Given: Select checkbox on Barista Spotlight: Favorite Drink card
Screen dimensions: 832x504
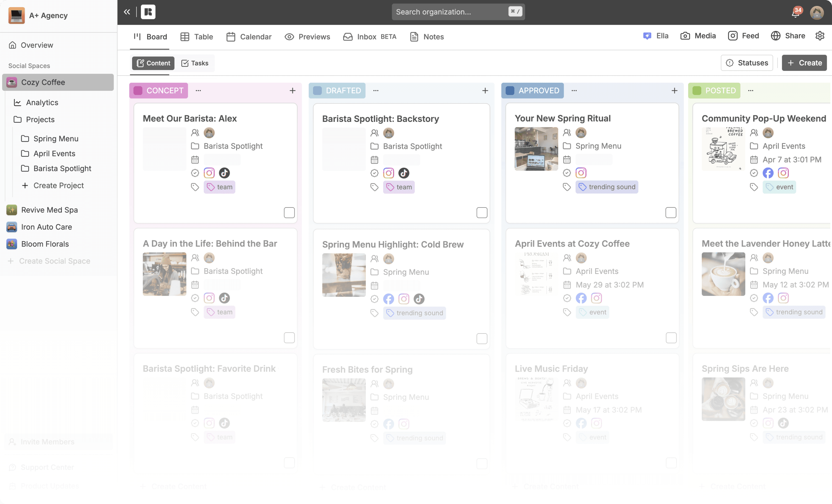Looking at the screenshot, I should click(x=289, y=463).
